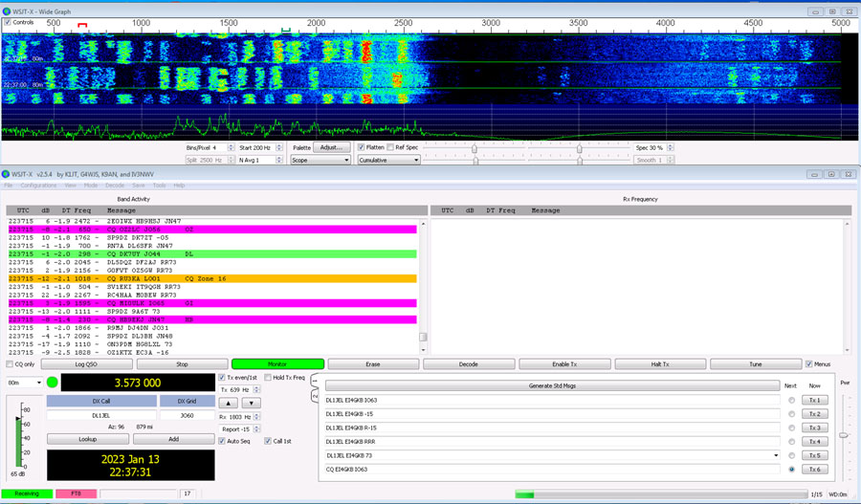This screenshot has width=861, height=504.
Task: Click the Tune button
Action: [x=756, y=364]
